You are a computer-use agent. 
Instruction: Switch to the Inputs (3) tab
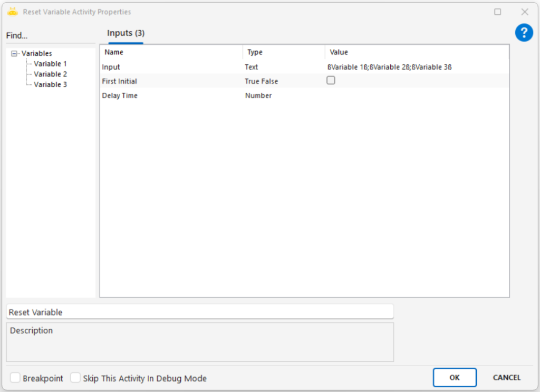[126, 33]
